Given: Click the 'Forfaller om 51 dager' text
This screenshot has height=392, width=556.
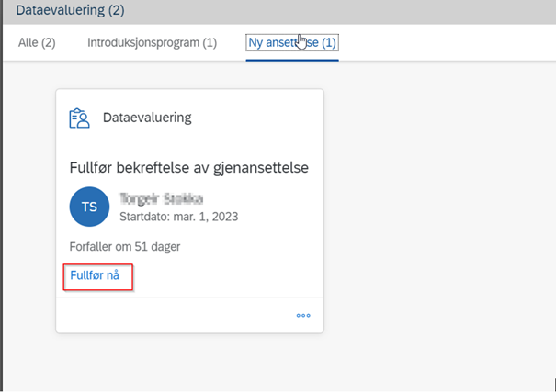Looking at the screenshot, I should coord(125,246).
